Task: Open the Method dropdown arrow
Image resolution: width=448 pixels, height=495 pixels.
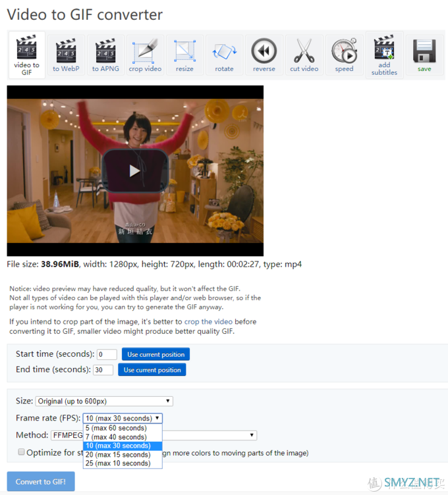Action: tap(252, 435)
